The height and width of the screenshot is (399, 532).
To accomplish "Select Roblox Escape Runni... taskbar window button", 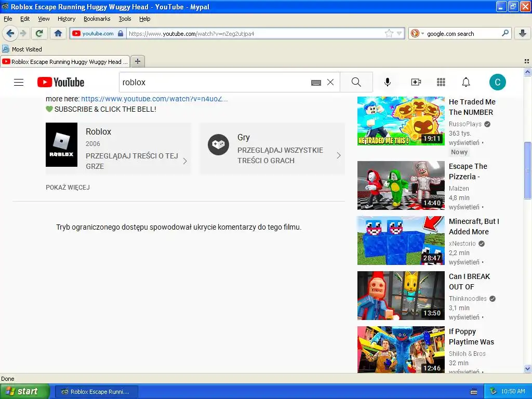I will pos(96,392).
